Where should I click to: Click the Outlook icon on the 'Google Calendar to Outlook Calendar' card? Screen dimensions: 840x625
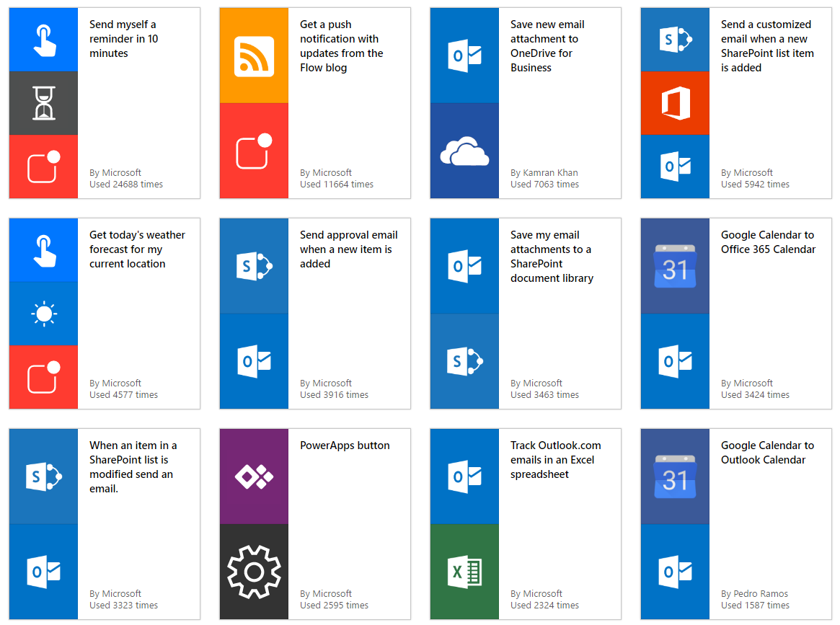[x=675, y=572]
